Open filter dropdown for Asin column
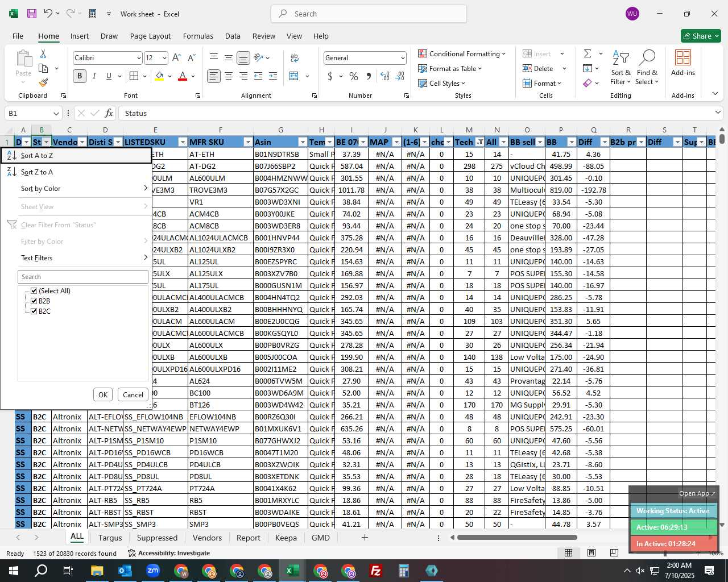728x582 pixels. point(303,142)
